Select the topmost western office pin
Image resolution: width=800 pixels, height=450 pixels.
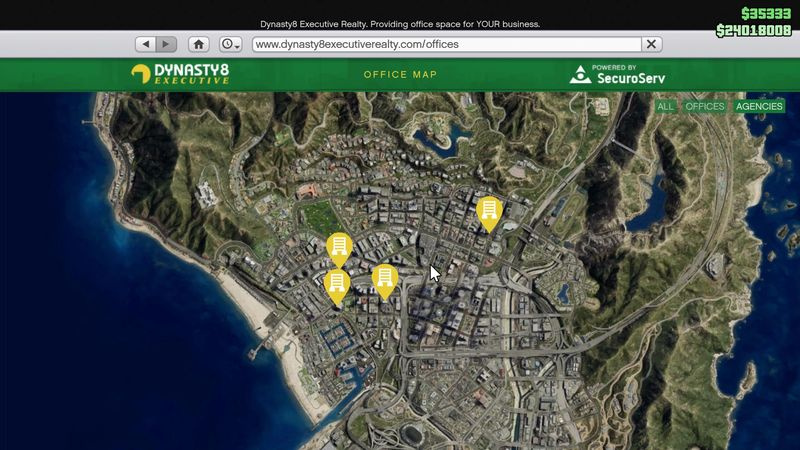(x=339, y=249)
